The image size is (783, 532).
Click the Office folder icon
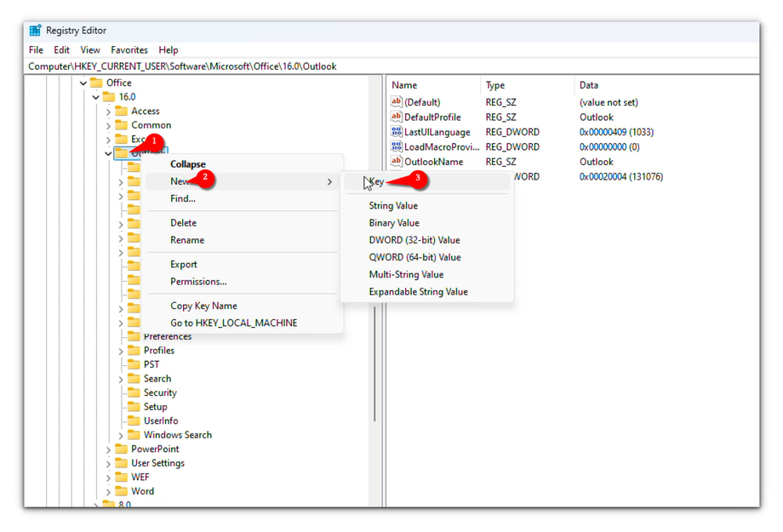coord(96,83)
